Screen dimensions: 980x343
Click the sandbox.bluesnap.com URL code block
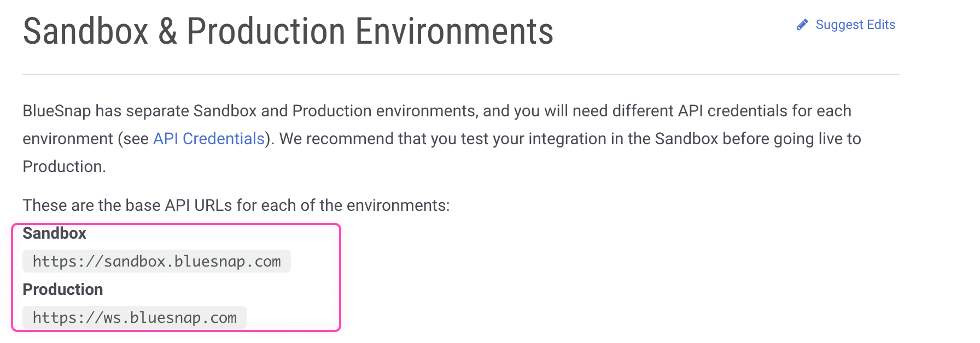pos(156,261)
